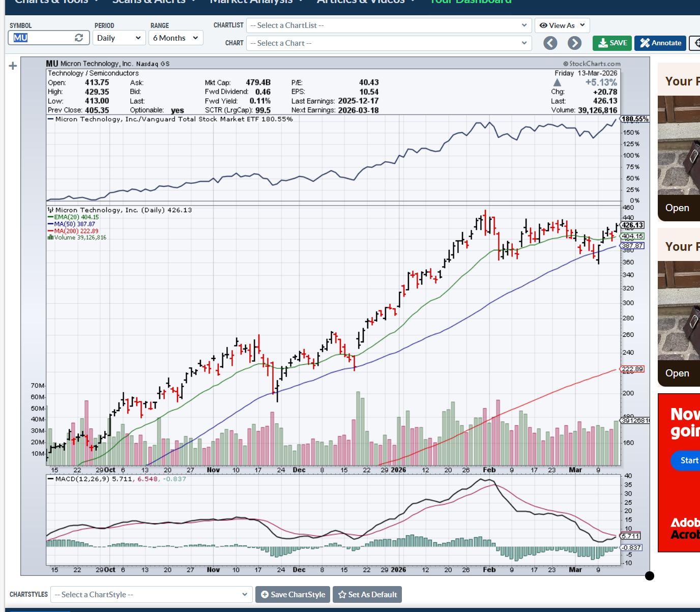700x612 pixels.
Task: Click the P/E value 40.43
Action: (x=369, y=82)
